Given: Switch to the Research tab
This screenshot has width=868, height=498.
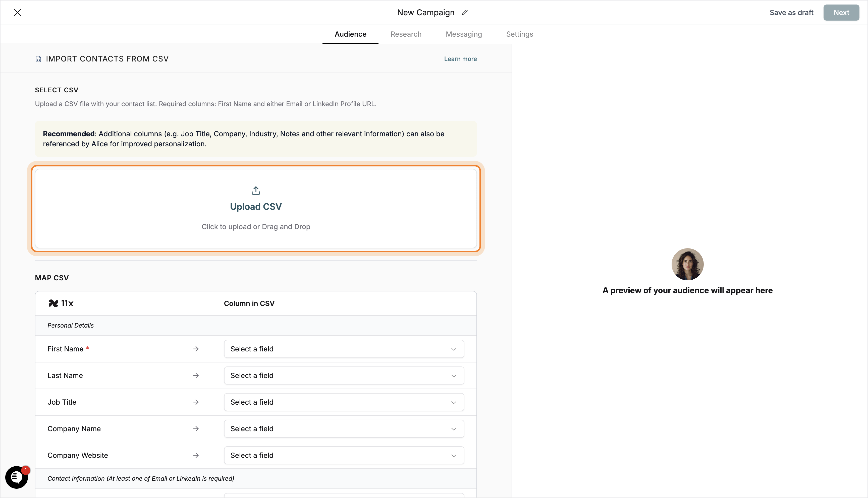Looking at the screenshot, I should tap(406, 34).
